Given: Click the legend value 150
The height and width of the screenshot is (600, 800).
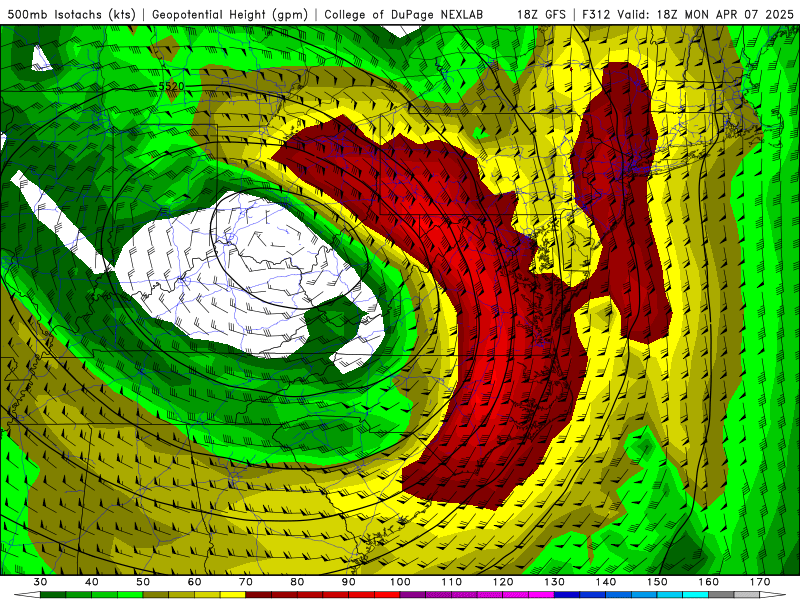Looking at the screenshot, I should (x=657, y=582).
